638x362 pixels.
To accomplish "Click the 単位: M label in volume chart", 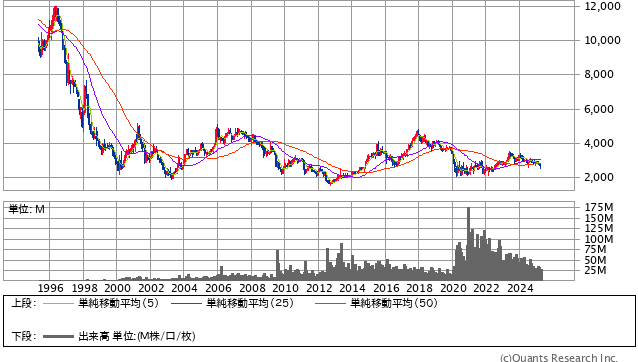I will 26,209.
